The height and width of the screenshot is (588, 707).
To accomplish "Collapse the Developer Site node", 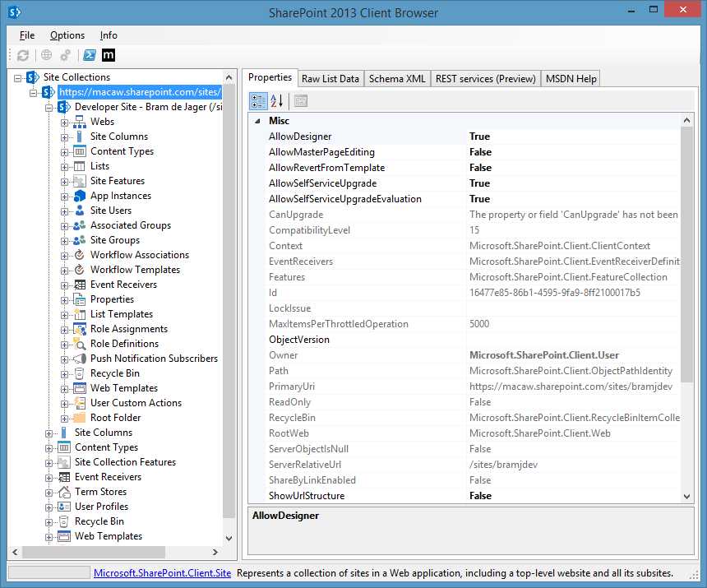I will 49,109.
